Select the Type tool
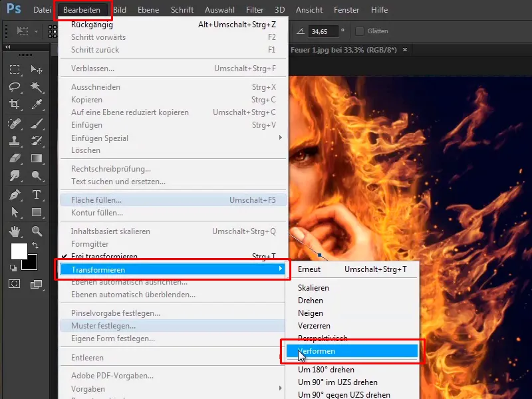 (x=37, y=195)
